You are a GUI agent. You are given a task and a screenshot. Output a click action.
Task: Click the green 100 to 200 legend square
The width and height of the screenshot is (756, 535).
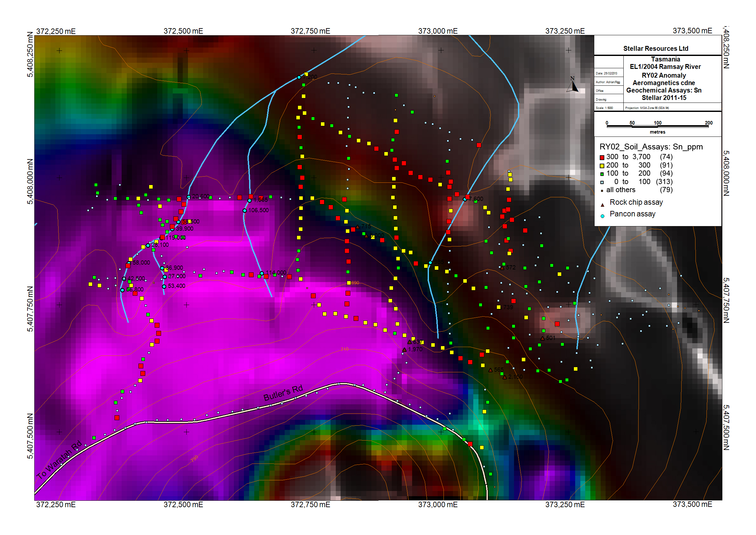coord(602,174)
